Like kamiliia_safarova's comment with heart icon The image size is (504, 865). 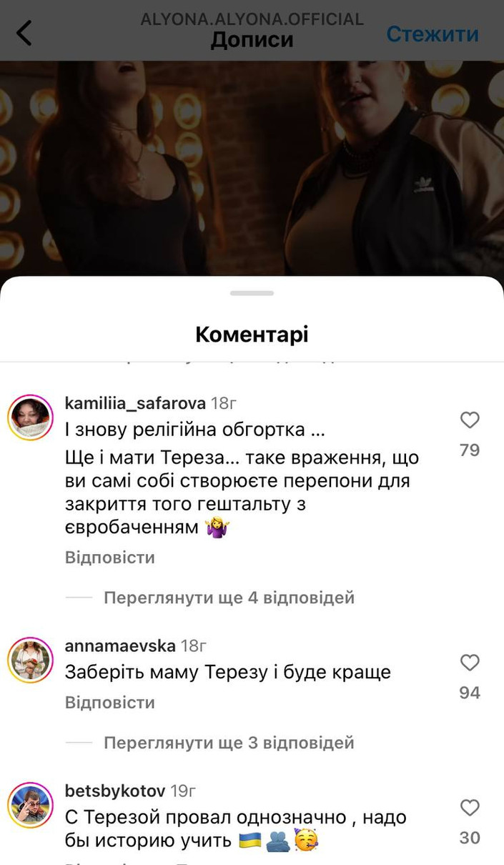point(470,420)
